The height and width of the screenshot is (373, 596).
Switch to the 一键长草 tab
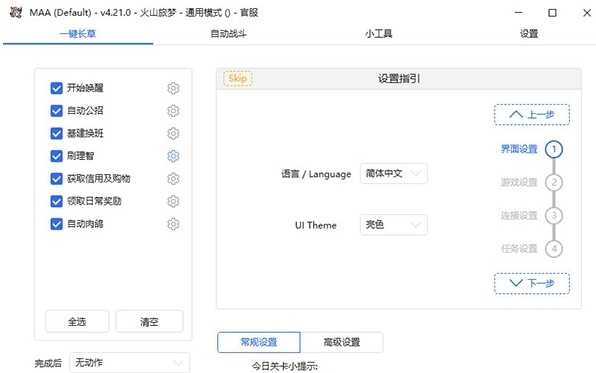pos(78,34)
